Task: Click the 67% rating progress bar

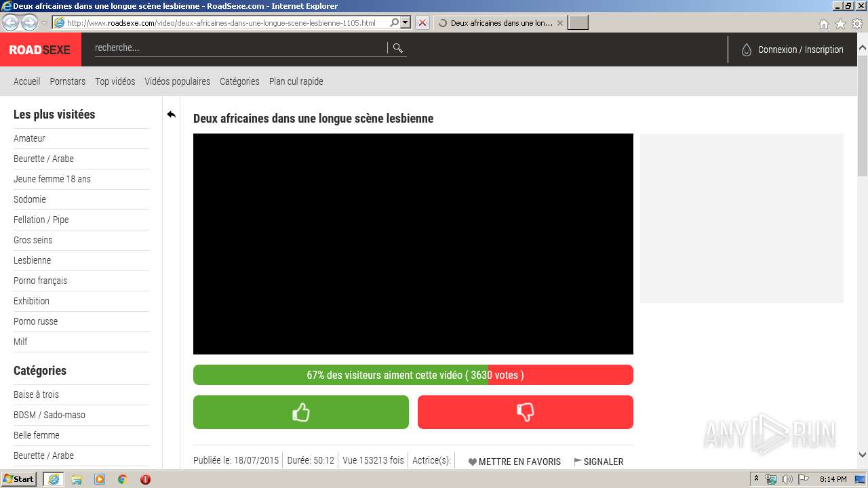Action: click(413, 375)
